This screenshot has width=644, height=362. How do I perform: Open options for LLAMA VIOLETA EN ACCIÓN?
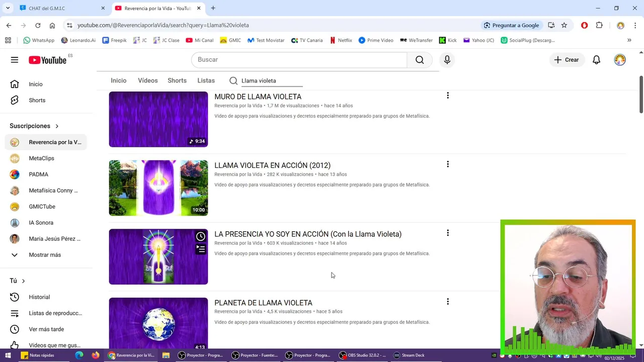(448, 164)
